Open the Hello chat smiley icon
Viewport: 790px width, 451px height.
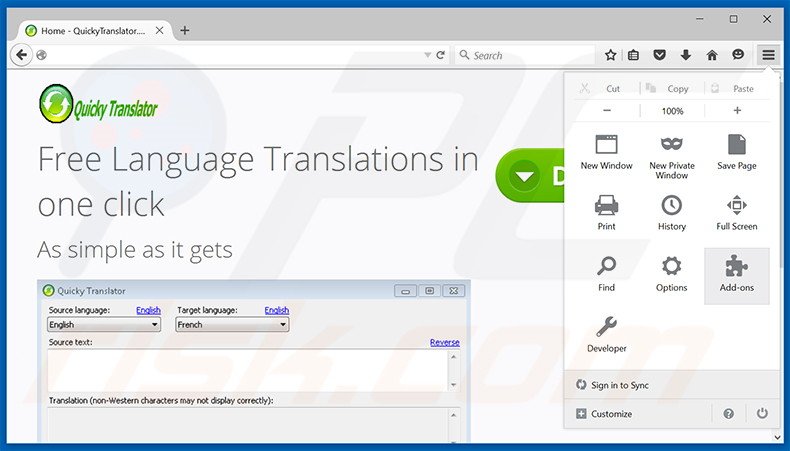click(738, 55)
